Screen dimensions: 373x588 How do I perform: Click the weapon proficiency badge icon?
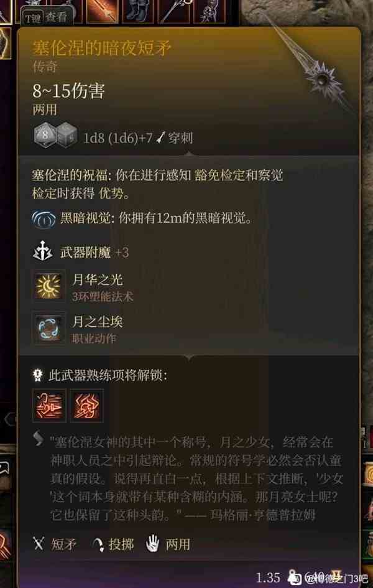[x=37, y=375]
